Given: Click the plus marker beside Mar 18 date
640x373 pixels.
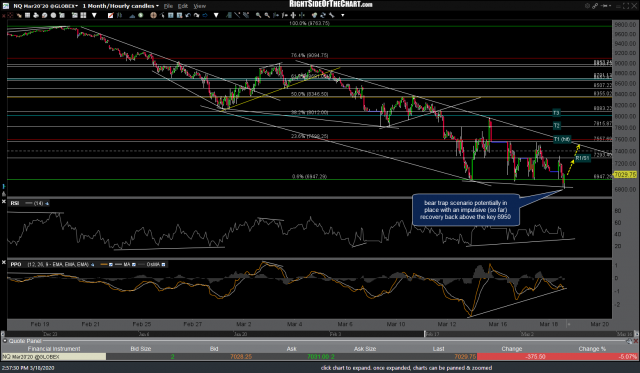Looking at the screenshot, I should pos(569,324).
